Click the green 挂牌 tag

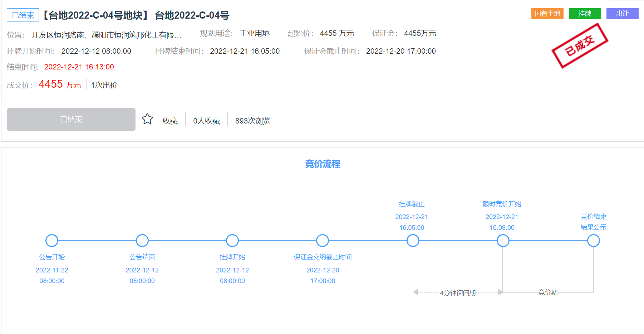[585, 14]
